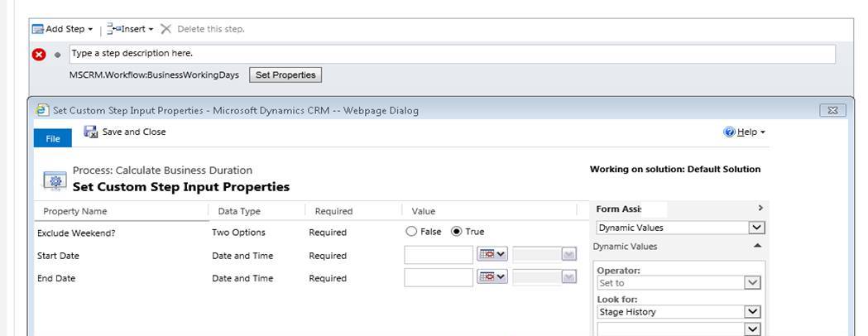
Task: Click the Start Date value input box
Action: (439, 255)
